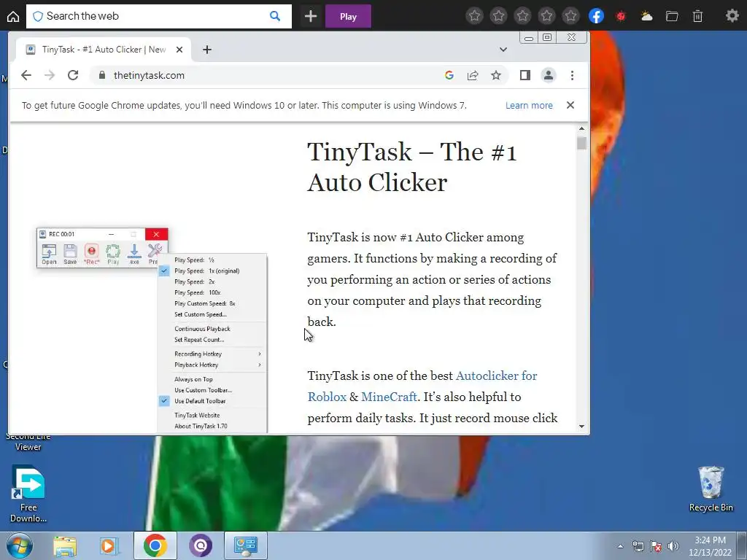Click the plus button beside the search box
747x560 pixels.
click(311, 16)
